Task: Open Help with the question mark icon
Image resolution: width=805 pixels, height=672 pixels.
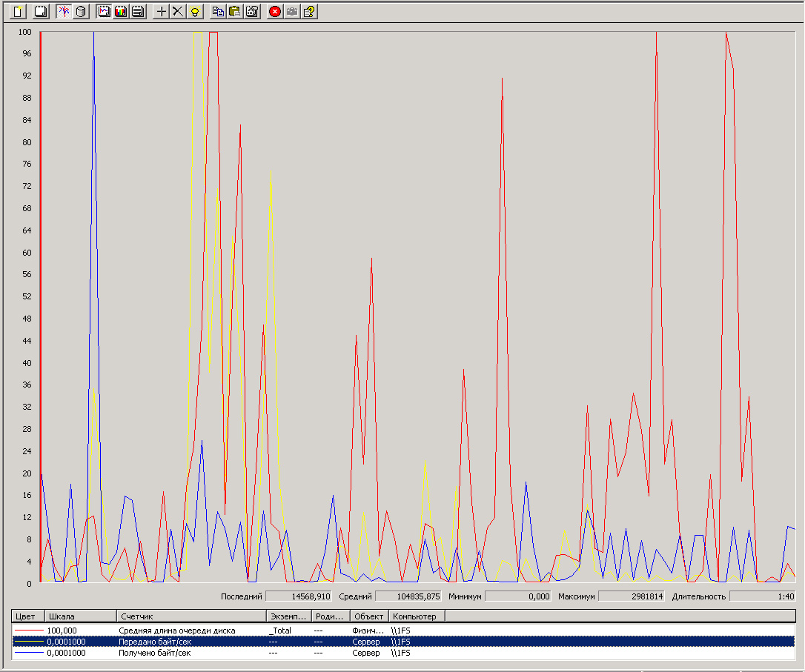Action: 309,11
